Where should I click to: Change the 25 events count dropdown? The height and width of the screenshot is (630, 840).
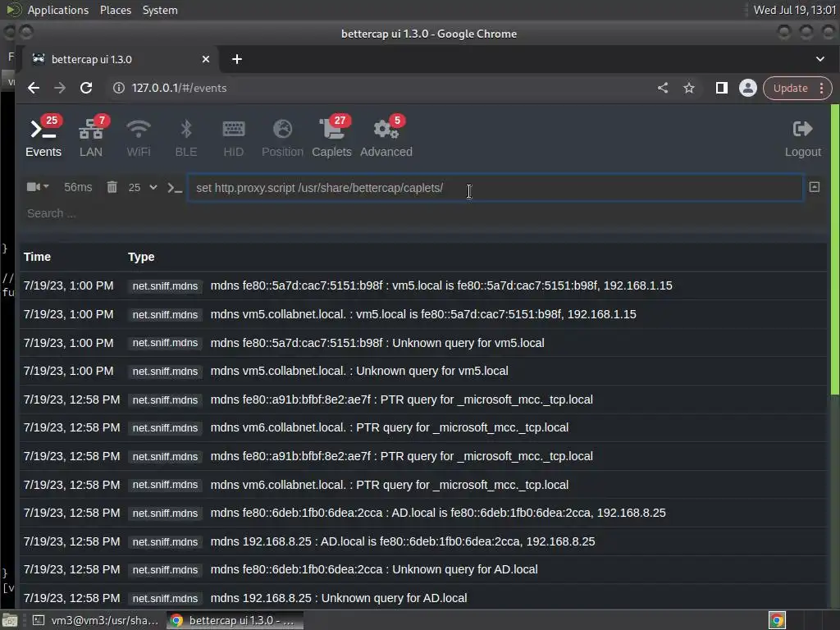click(143, 188)
